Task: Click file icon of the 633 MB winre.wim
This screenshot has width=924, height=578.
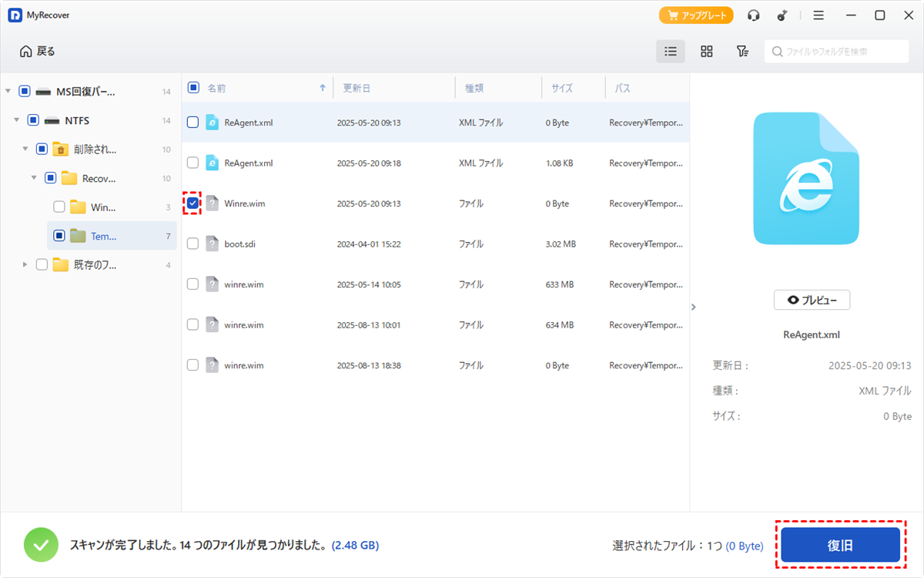Action: coord(212,284)
